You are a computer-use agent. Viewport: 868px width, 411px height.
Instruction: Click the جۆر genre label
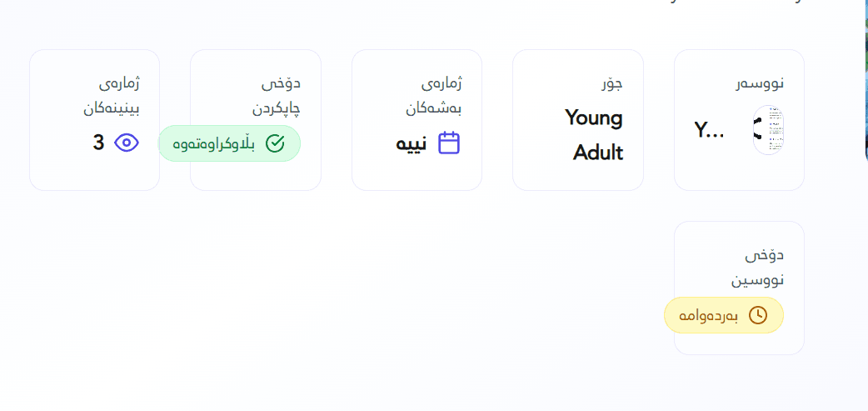[612, 83]
